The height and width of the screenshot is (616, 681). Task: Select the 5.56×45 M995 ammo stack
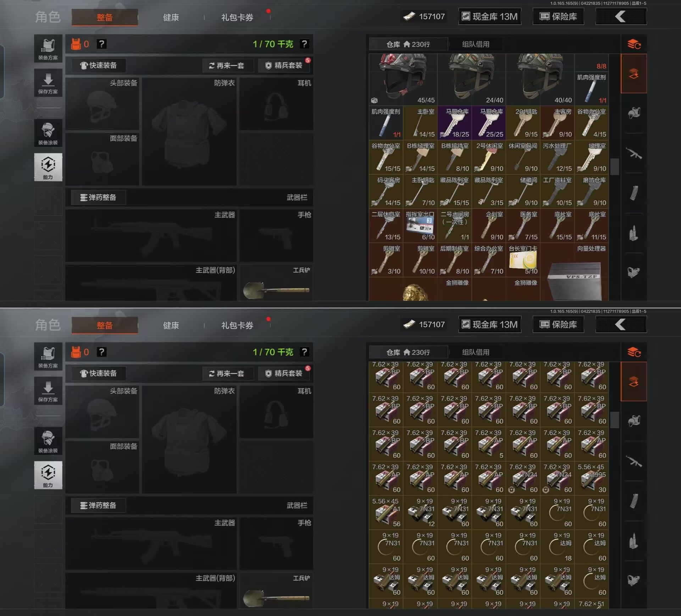pyautogui.click(x=592, y=478)
